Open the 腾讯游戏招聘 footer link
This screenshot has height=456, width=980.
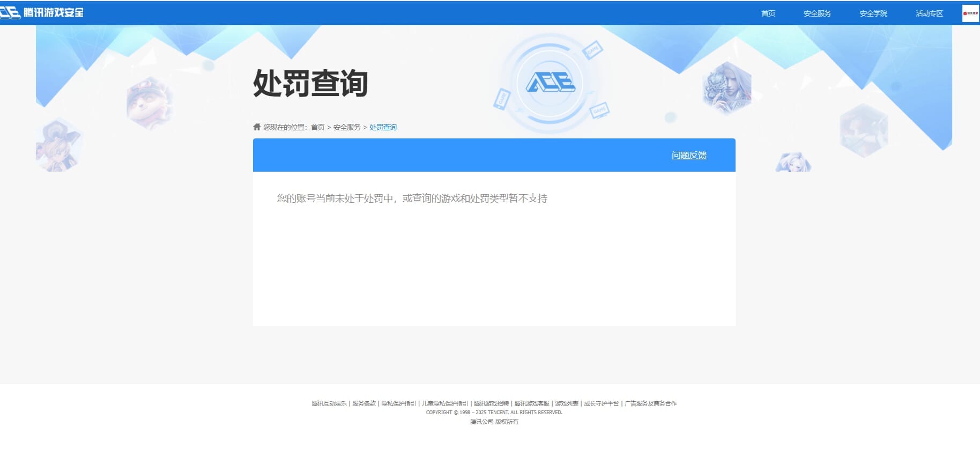(491, 403)
